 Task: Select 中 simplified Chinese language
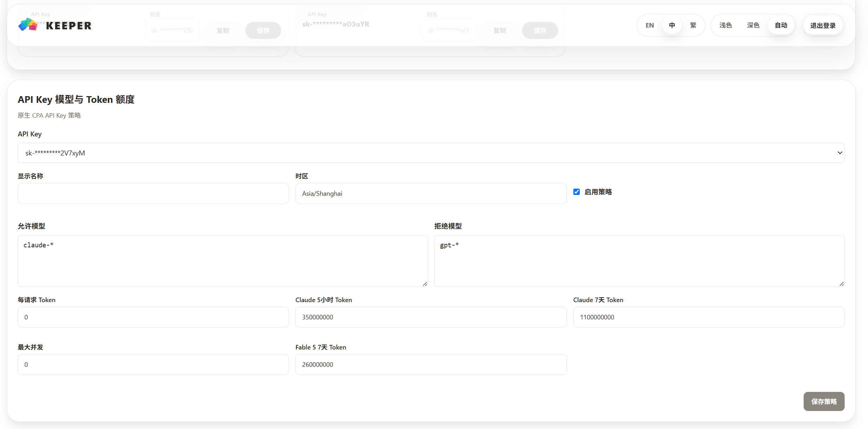tap(672, 25)
